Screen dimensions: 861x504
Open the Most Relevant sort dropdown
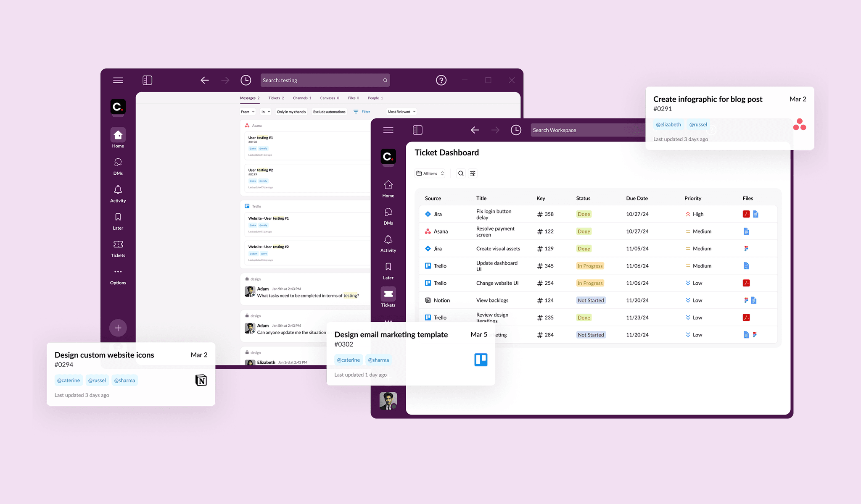click(x=401, y=112)
